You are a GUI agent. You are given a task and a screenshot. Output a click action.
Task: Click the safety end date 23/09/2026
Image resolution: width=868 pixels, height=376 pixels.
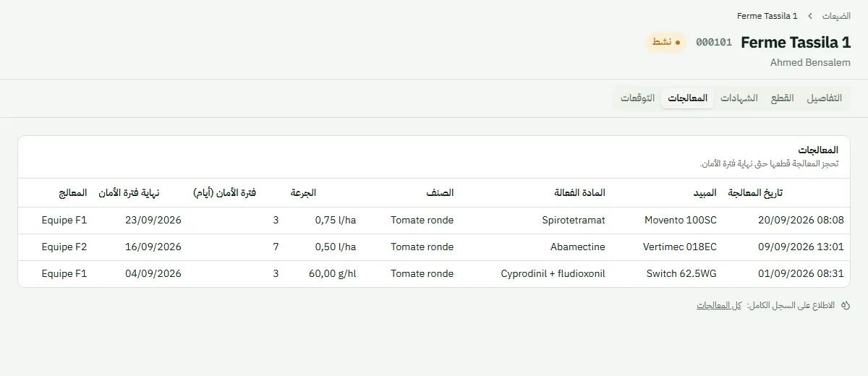click(153, 220)
